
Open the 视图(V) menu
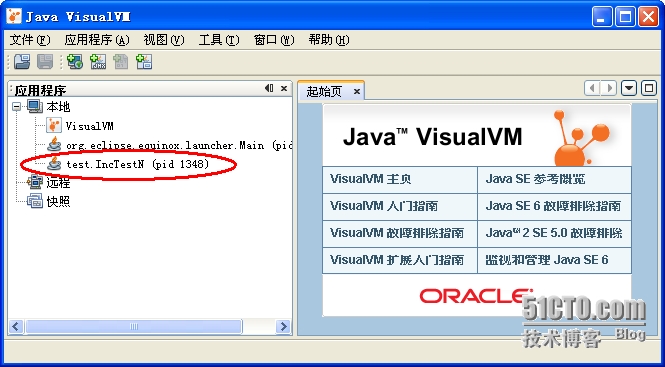164,40
